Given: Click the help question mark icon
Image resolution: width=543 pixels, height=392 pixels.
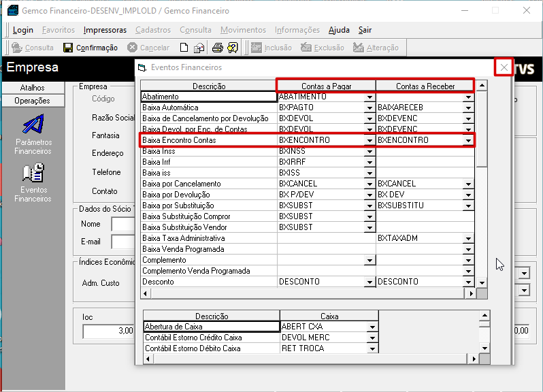Looking at the screenshot, I should point(232,48).
